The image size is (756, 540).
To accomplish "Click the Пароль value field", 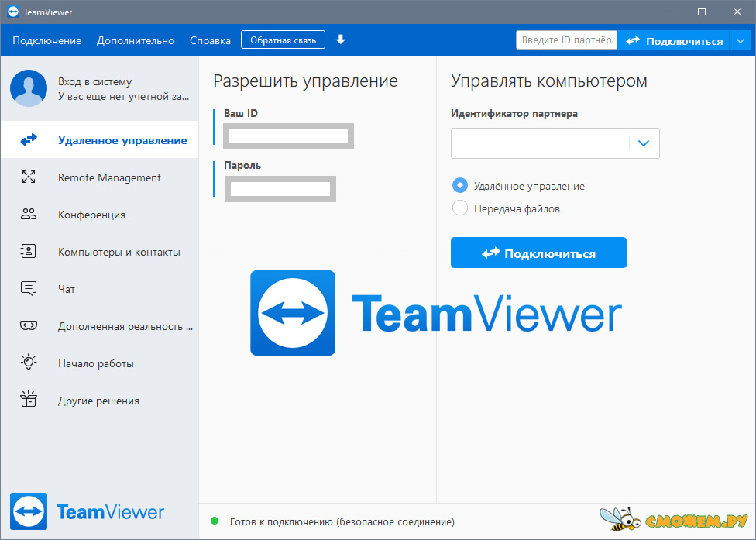I will tap(280, 189).
